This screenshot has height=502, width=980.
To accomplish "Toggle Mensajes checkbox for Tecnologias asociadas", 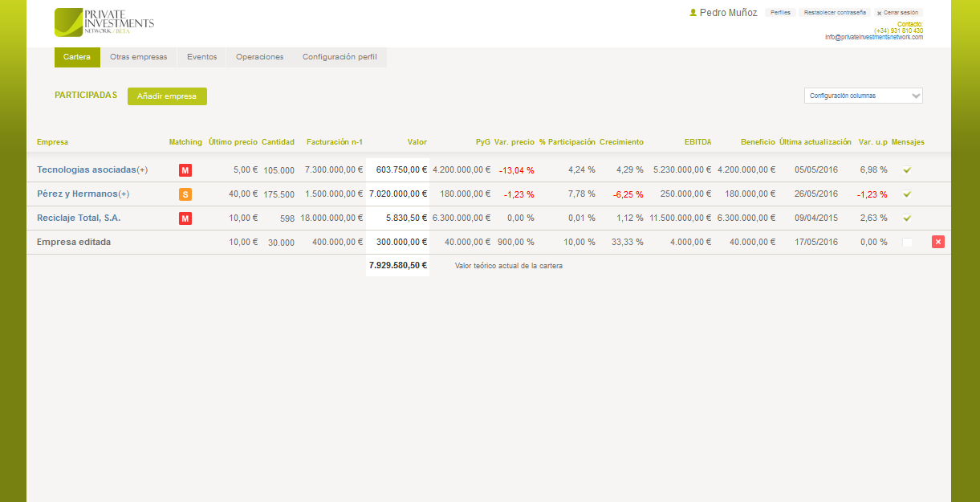I will (907, 170).
